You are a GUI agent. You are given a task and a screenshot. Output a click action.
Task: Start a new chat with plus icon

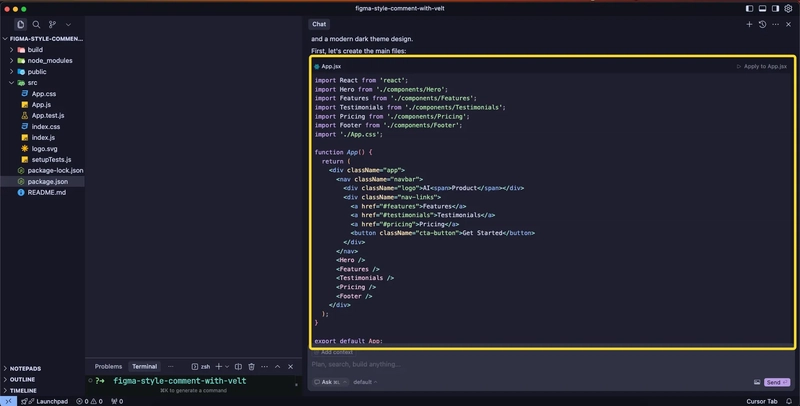pyautogui.click(x=749, y=24)
